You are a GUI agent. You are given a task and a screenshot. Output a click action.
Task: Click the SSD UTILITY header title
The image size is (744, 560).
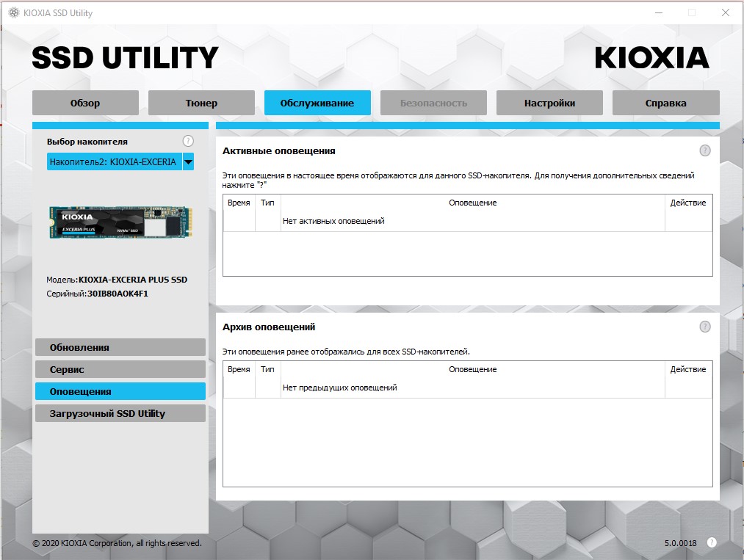tap(125, 58)
